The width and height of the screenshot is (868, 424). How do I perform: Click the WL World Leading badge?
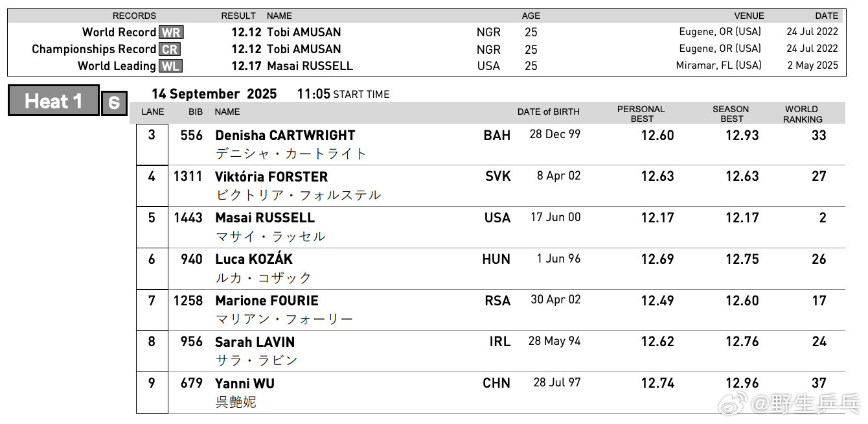pyautogui.click(x=170, y=66)
